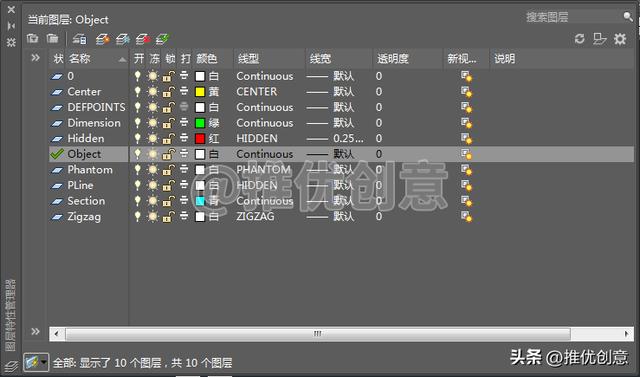Change linetype of Hidden layer (HIDDEN)

tap(257, 139)
